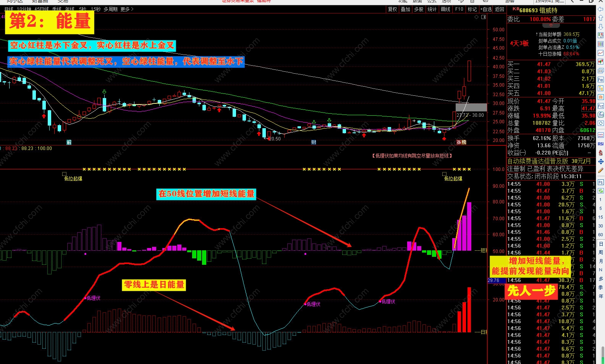Select the N-day custom period button
Screen dimensions: 605x364
point(600,270)
